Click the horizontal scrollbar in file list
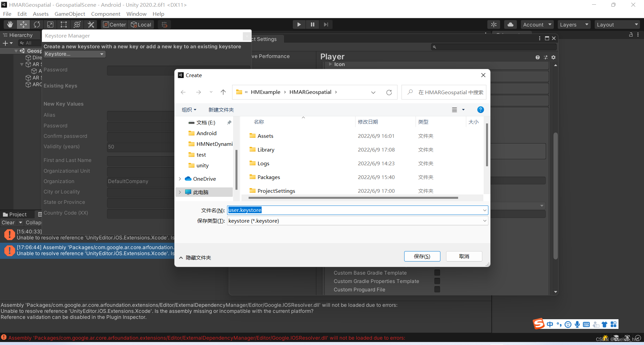 pos(353,198)
